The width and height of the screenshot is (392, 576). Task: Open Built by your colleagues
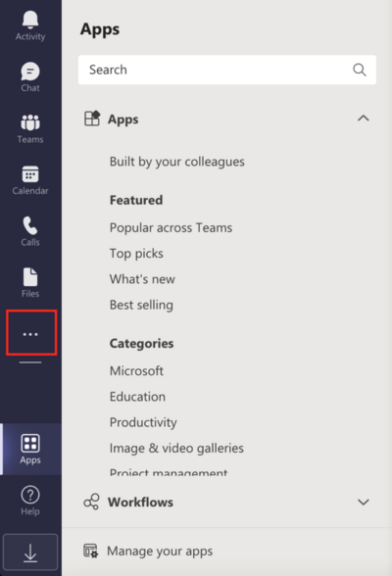coord(177,162)
